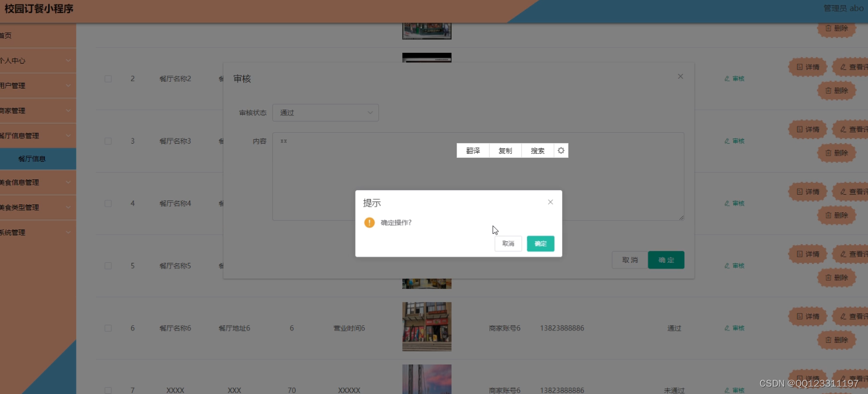The image size is (868, 394).
Task: Click 餐厅地址6 cell
Action: click(234, 328)
